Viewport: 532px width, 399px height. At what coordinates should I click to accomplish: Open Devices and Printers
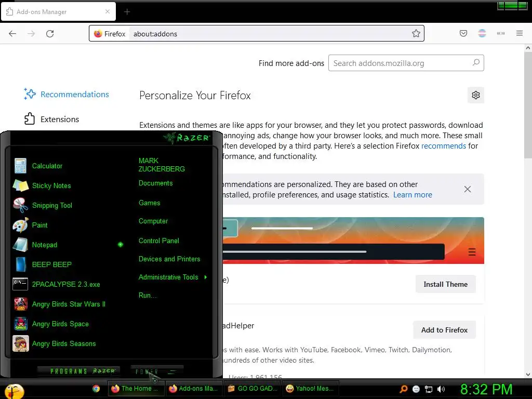pos(169,259)
